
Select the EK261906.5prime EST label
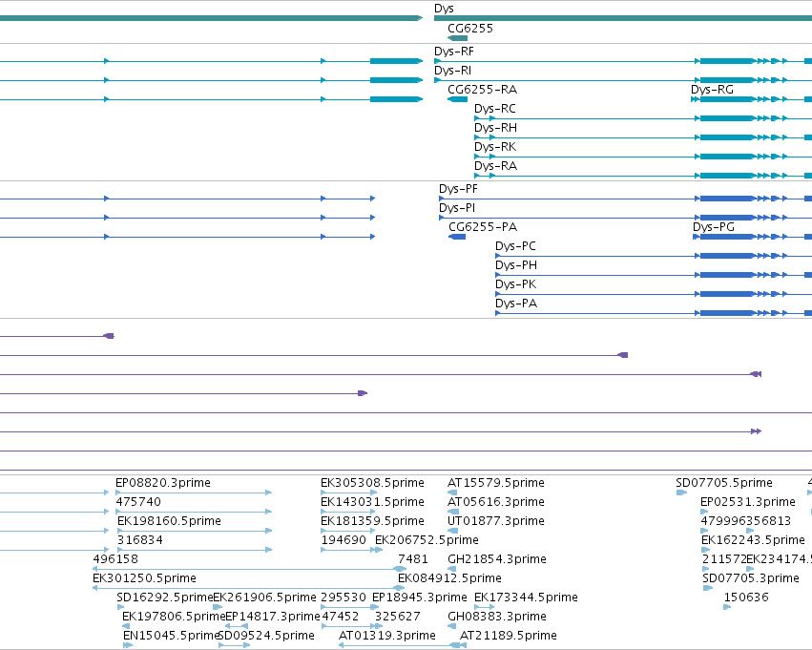coord(264,598)
